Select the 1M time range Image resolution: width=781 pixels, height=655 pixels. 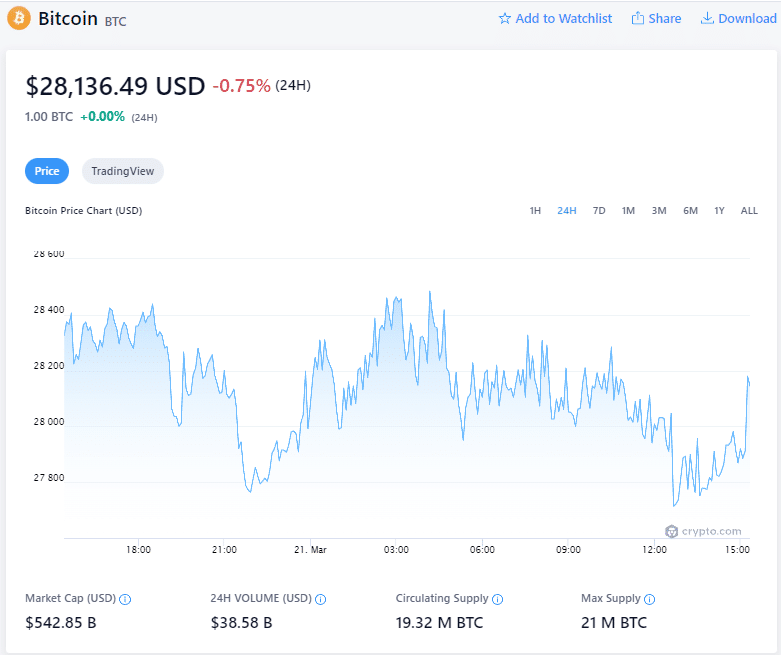coord(628,211)
